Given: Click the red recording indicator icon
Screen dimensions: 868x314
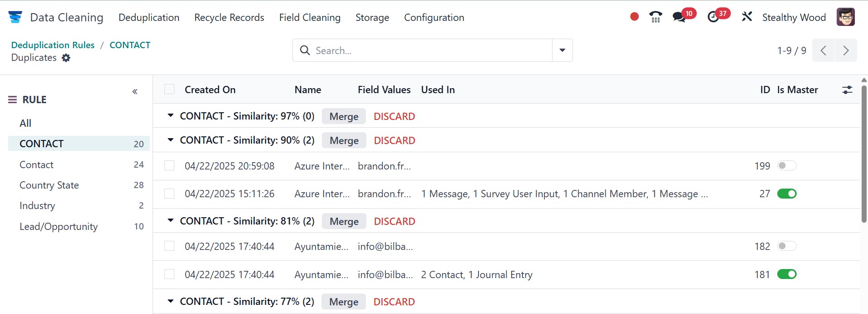Looking at the screenshot, I should [x=635, y=17].
